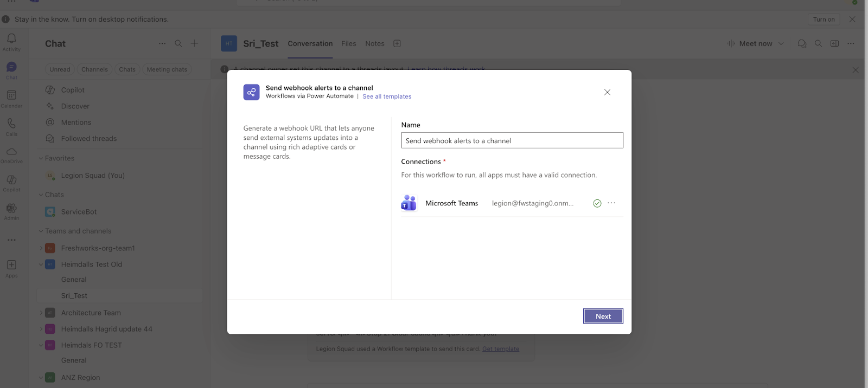Filter chats by Unread
This screenshot has height=388, width=868.
coord(60,69)
